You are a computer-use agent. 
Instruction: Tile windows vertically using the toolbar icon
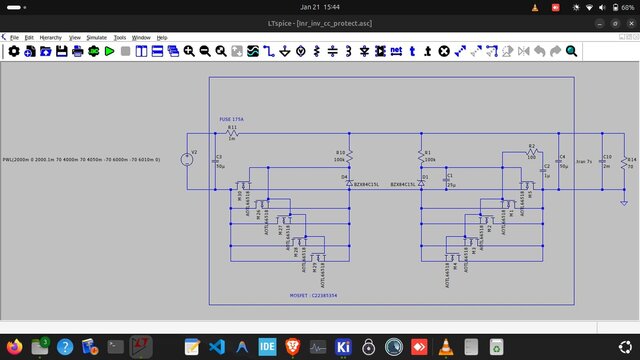click(x=141, y=51)
